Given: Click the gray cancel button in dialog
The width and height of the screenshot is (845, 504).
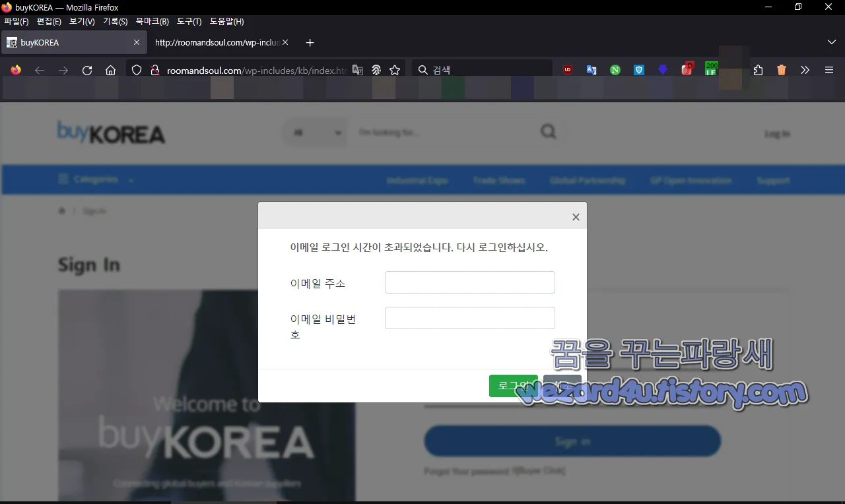Looking at the screenshot, I should tap(562, 386).
